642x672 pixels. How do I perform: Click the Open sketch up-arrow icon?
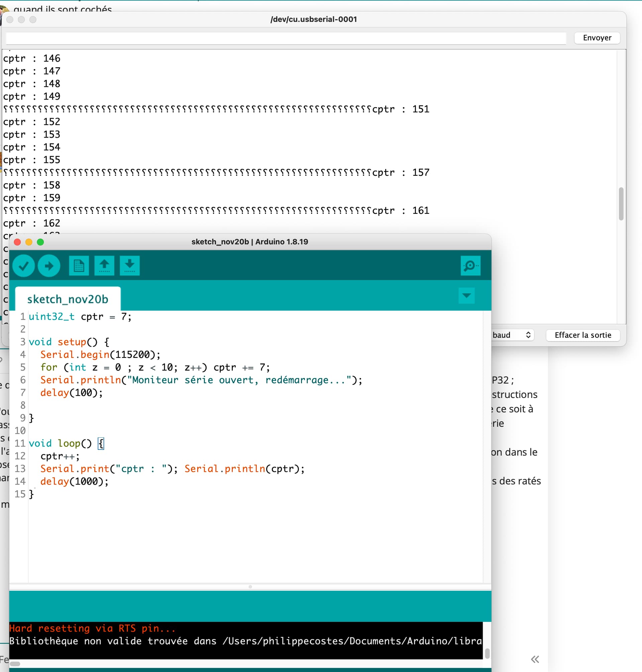(104, 266)
